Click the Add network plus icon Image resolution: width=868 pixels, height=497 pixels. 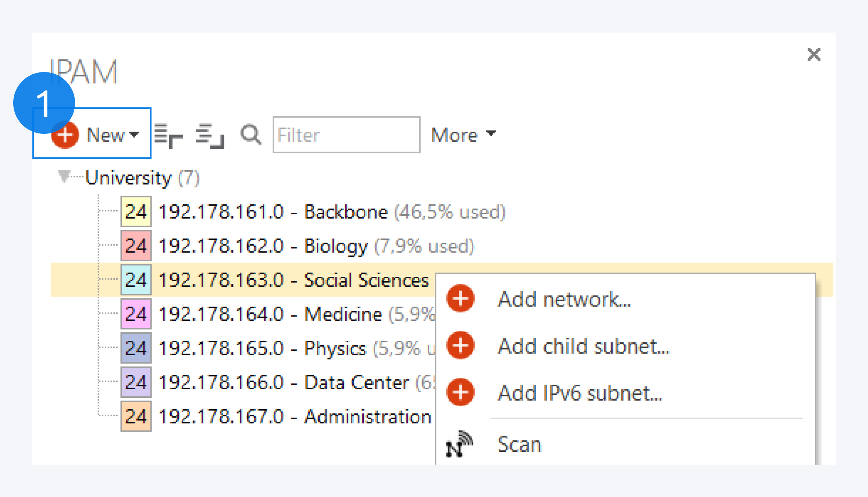(460, 298)
